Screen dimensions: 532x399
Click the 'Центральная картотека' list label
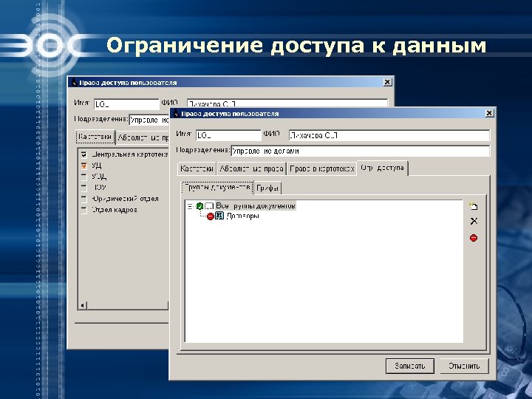click(129, 154)
